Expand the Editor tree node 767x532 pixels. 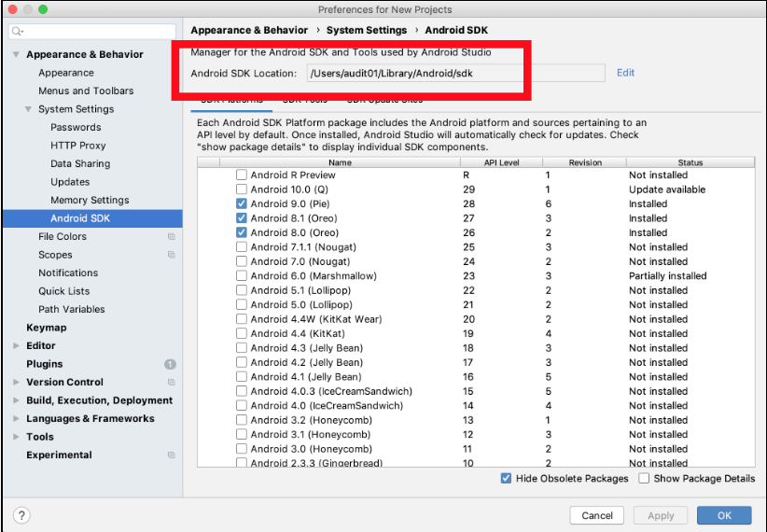click(16, 345)
